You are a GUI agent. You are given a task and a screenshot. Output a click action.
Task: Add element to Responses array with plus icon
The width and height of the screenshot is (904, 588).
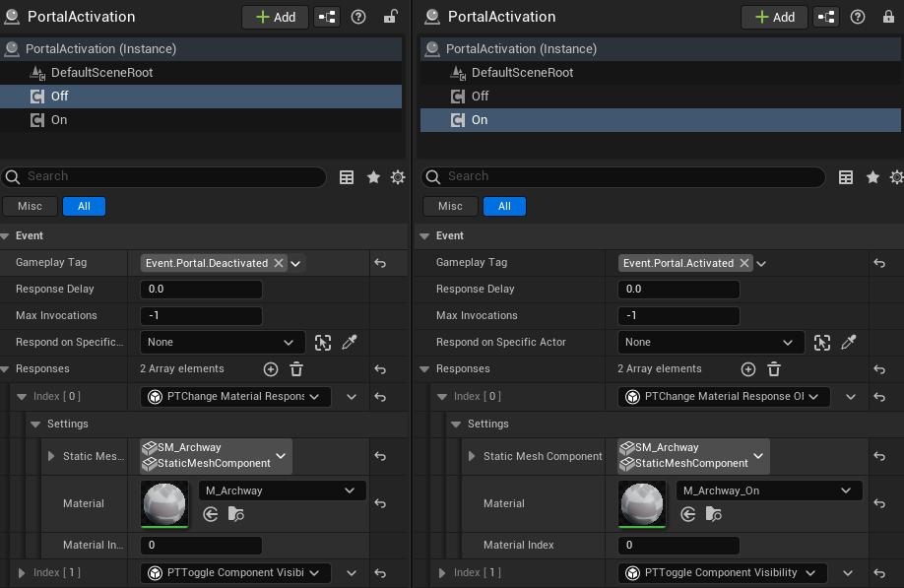270,368
